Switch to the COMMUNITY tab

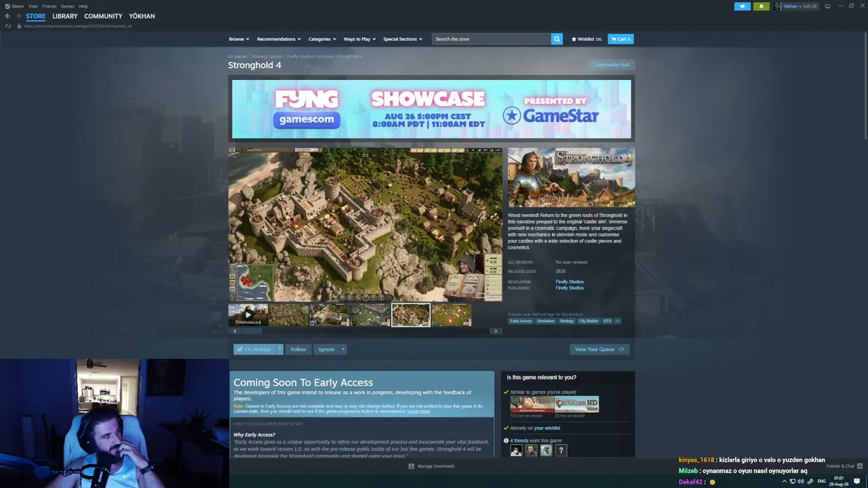point(103,16)
